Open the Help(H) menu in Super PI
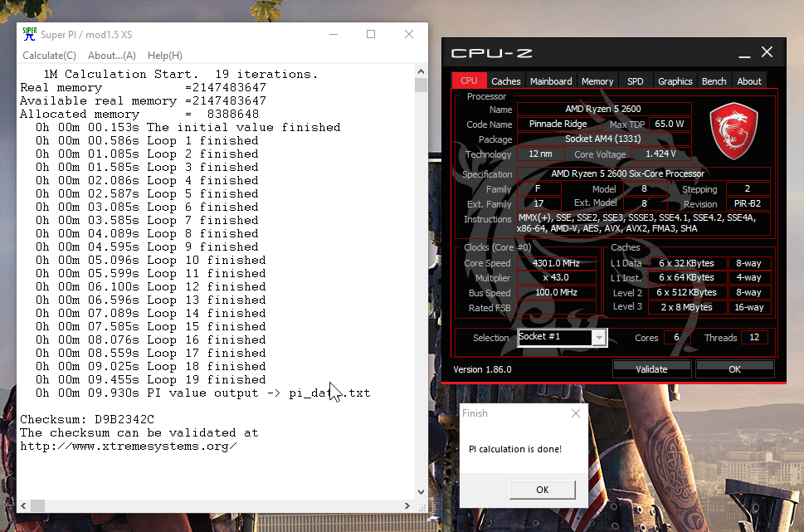This screenshot has width=804, height=532. click(164, 56)
